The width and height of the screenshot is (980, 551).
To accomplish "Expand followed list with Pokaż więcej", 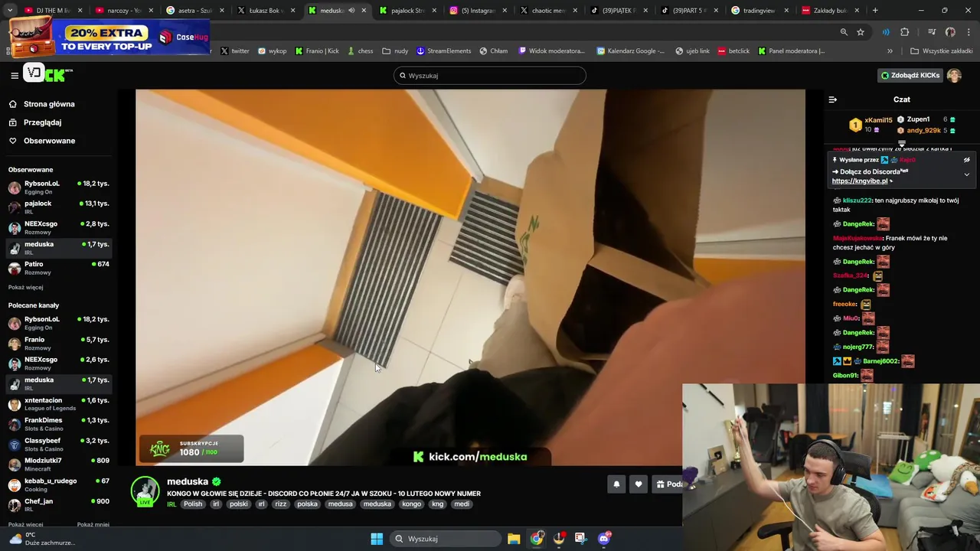I will (x=25, y=287).
